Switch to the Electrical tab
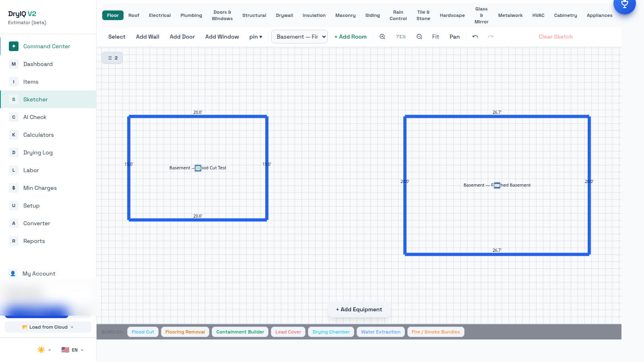Viewport: 644px width, 362px height. (x=160, y=15)
